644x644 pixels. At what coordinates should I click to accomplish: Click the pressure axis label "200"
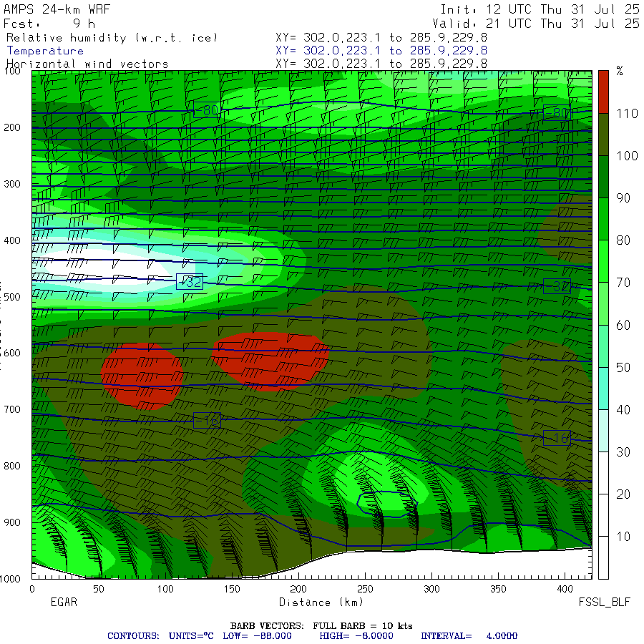[12, 128]
